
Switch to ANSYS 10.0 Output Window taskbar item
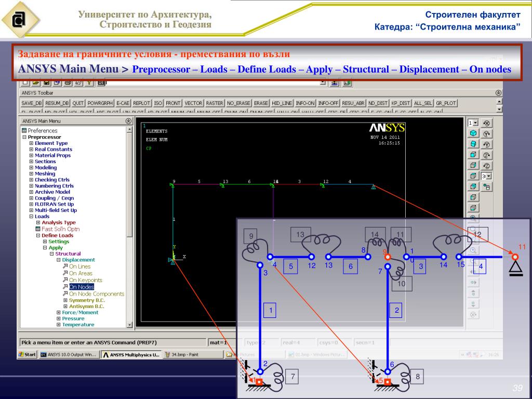click(69, 354)
